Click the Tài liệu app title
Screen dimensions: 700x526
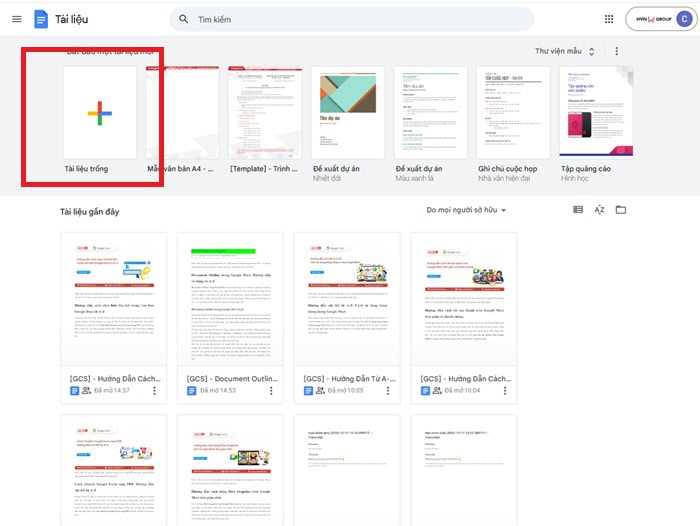[x=71, y=19]
